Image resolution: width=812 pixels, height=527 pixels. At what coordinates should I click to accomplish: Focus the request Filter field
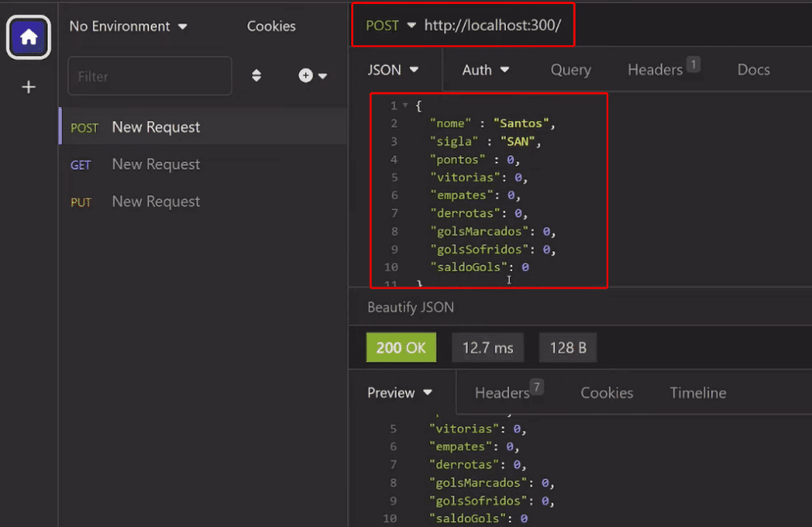[150, 76]
